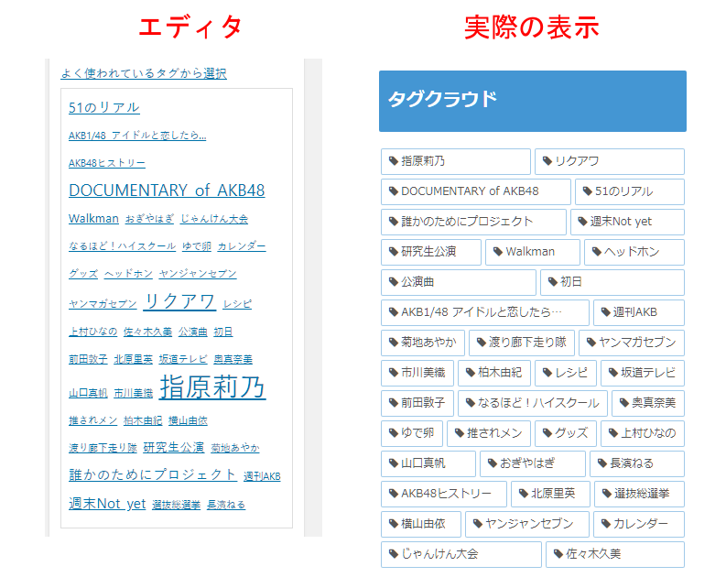Image resolution: width=726 pixels, height=588 pixels.
Task: Choose 坂道テレビ tag link in editor
Action: [x=183, y=359]
